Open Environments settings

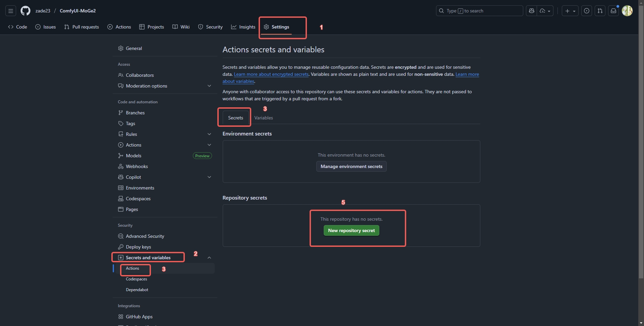(165, 188)
